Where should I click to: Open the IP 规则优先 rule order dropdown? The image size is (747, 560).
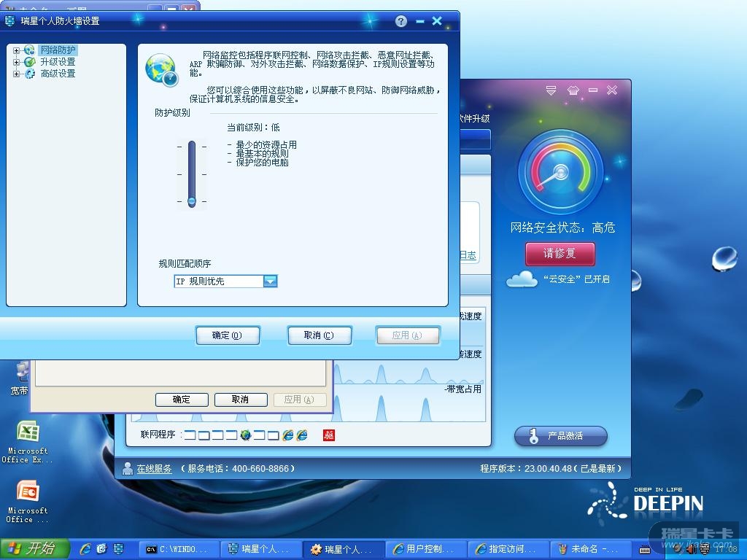tap(270, 281)
